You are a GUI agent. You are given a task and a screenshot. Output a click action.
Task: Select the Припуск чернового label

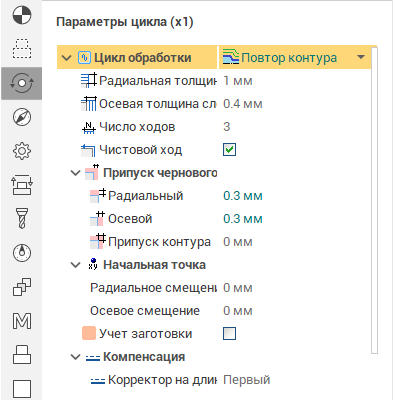(160, 173)
